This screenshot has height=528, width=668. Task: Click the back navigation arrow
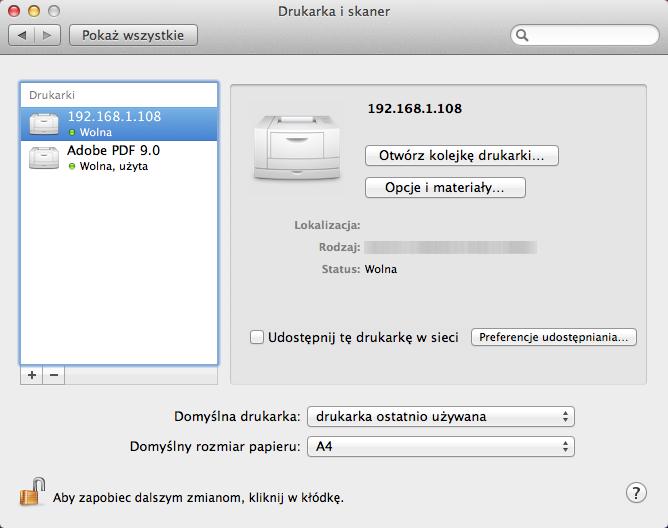[x=22, y=35]
